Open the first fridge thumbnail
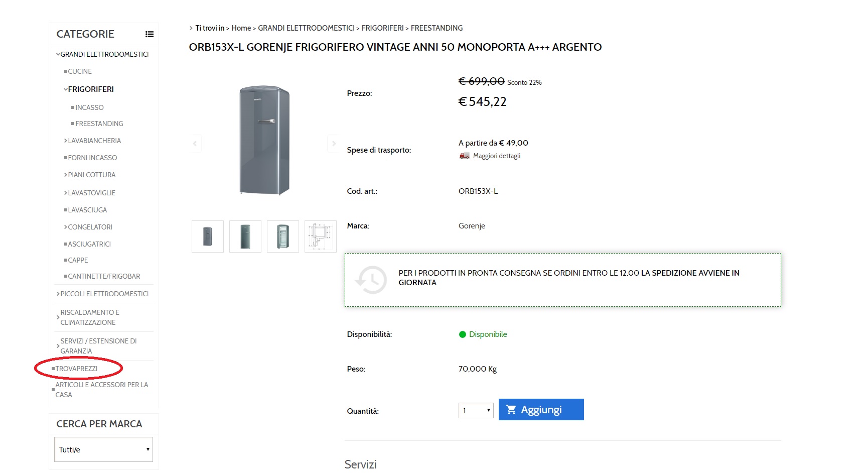 tap(208, 236)
